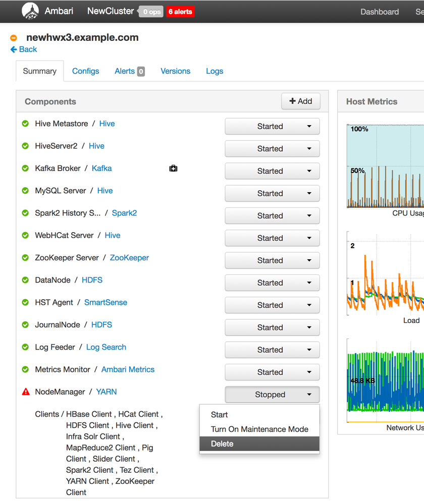
Task: Open the Alerts tab
Action: point(130,71)
